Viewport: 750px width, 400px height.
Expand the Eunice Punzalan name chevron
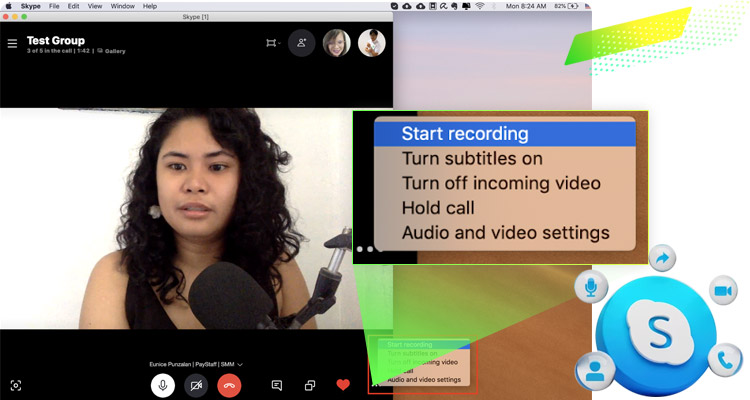240,365
